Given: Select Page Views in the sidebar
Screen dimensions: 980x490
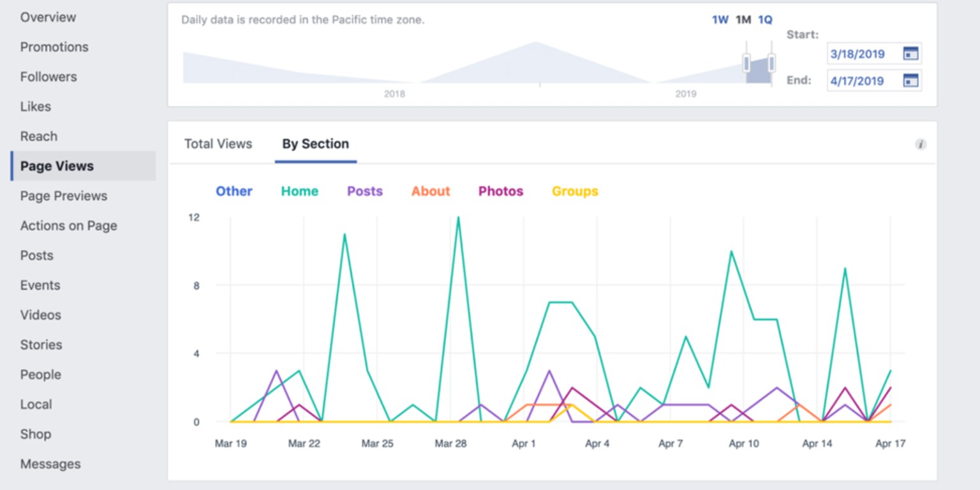Looking at the screenshot, I should click(x=56, y=166).
